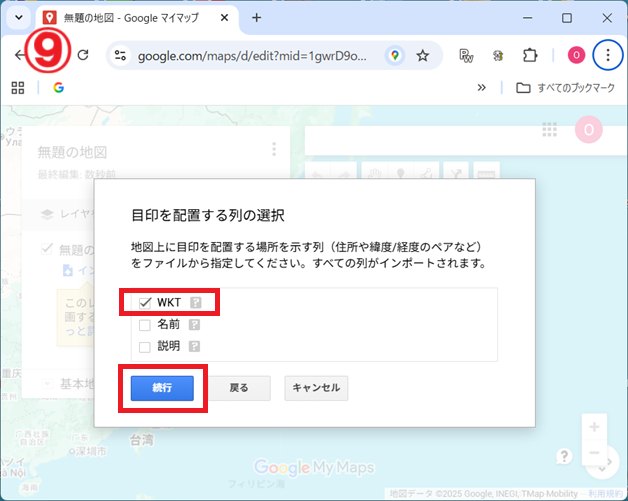Viewport: 628px width, 501px height.
Task: Open a new browser tab
Action: tap(257, 18)
